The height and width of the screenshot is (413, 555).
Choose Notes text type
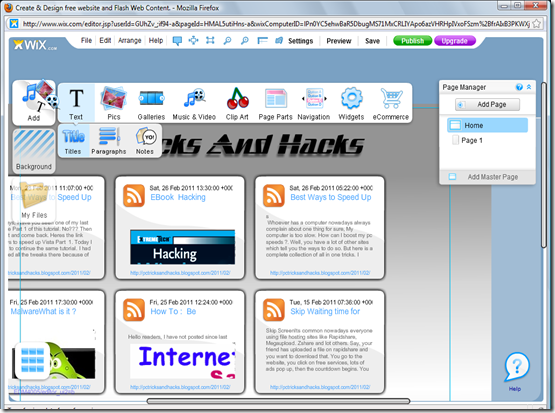coord(145,142)
